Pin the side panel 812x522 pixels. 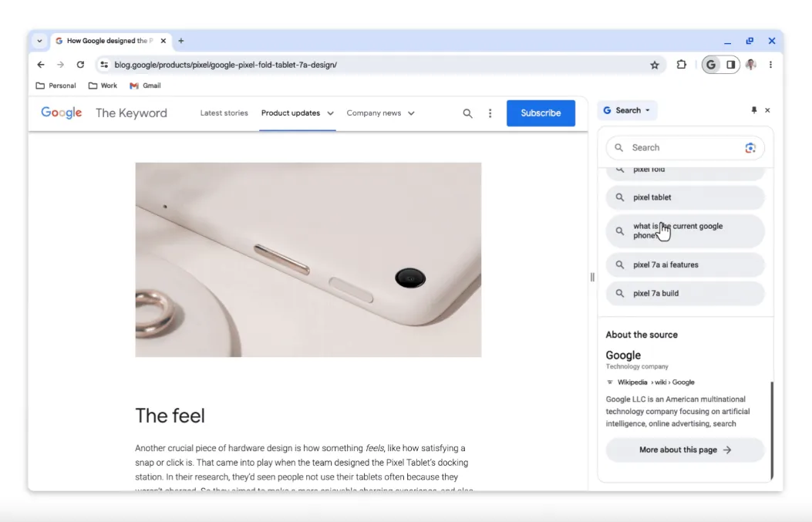(x=753, y=110)
